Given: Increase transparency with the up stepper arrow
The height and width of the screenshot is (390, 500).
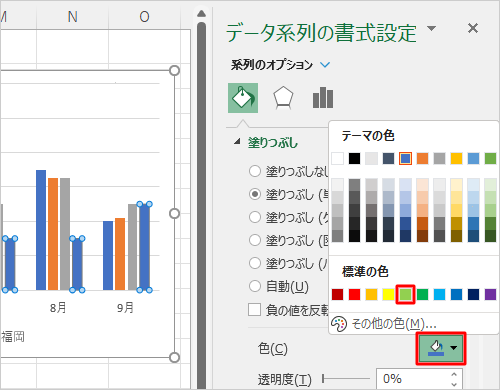Looking at the screenshot, I should [454, 374].
